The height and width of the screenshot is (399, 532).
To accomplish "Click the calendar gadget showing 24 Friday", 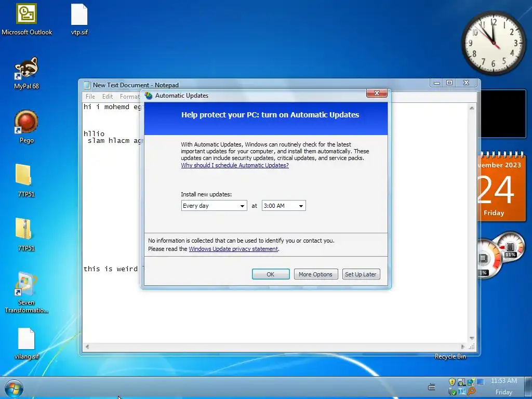I will [502, 186].
